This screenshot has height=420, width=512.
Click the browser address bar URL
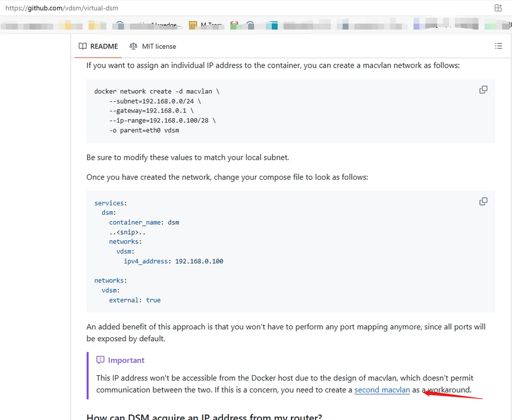point(62,8)
